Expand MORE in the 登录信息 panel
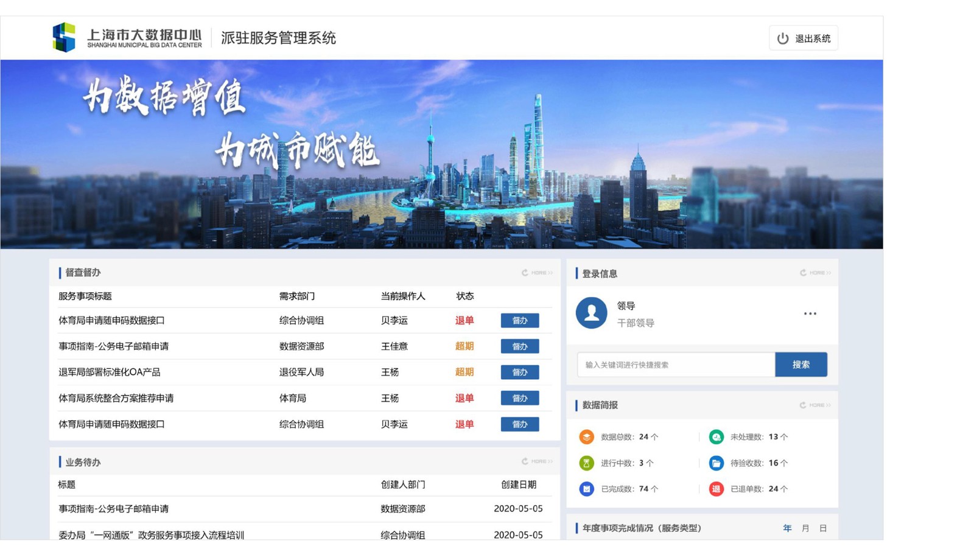Screen dimensions: 974x560 [x=816, y=273]
